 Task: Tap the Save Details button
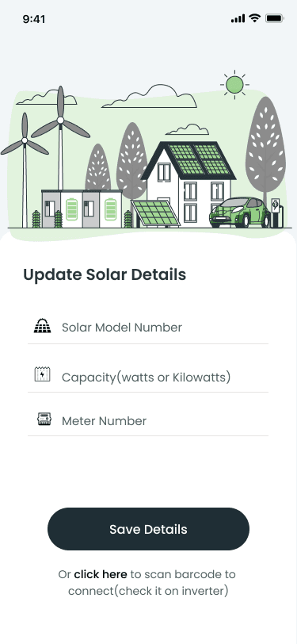149,529
